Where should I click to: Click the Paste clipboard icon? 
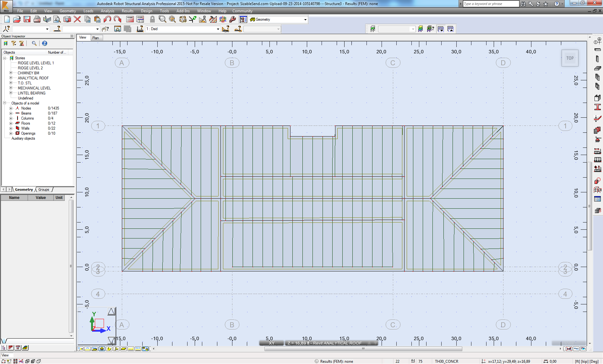(97, 19)
